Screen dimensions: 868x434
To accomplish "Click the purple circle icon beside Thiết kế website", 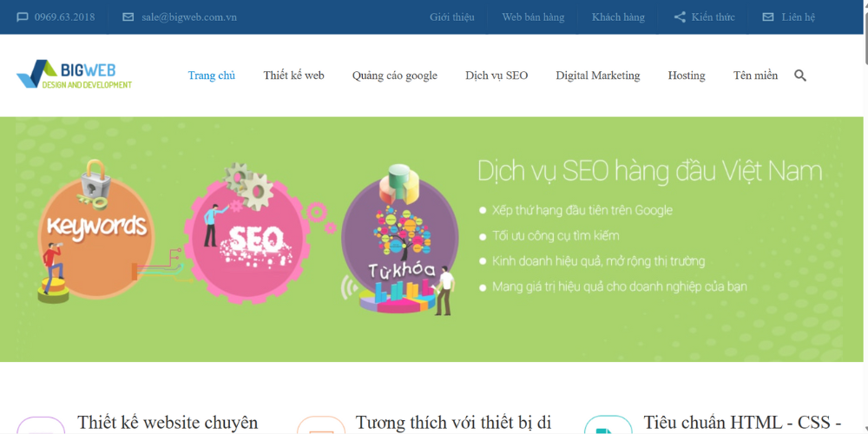I will pos(41,425).
